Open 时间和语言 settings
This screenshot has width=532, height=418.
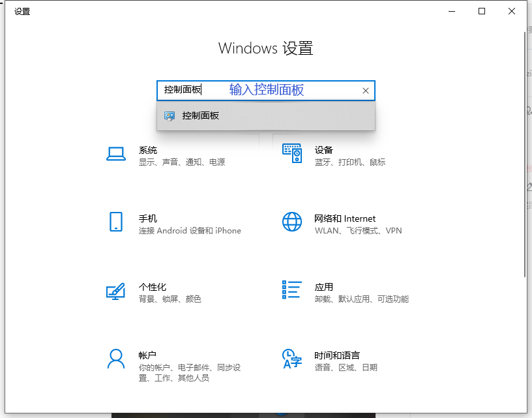(x=336, y=355)
